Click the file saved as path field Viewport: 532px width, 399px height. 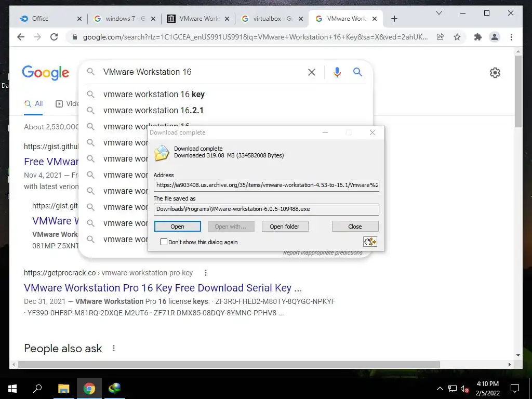click(267, 209)
